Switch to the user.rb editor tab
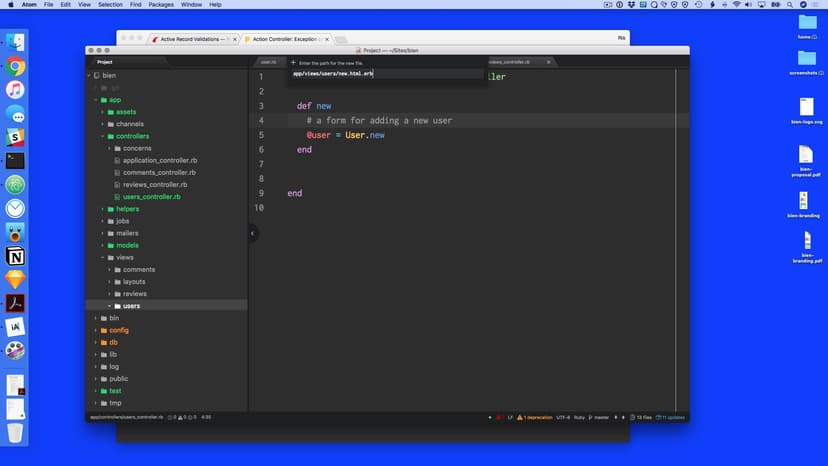This screenshot has height=466, width=828. point(268,62)
